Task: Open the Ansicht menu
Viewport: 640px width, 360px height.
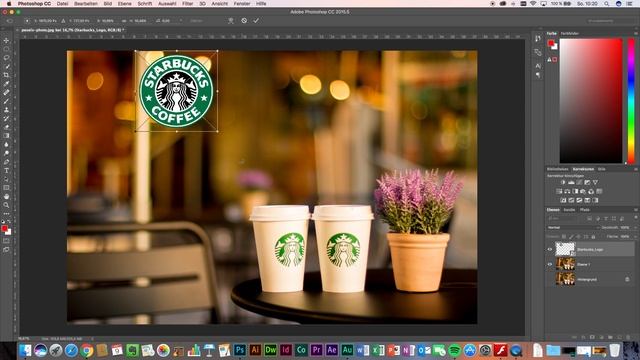Action: click(220, 4)
